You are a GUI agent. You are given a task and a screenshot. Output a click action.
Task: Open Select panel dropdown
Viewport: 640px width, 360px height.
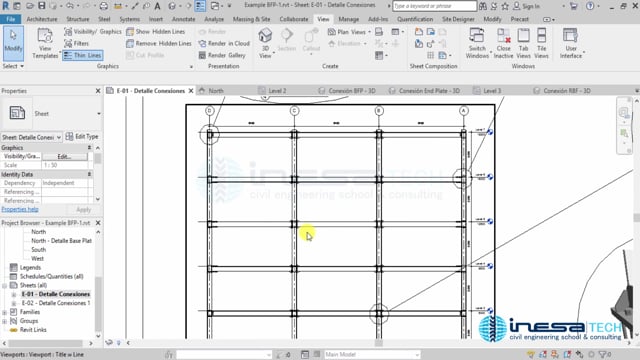coord(13,66)
